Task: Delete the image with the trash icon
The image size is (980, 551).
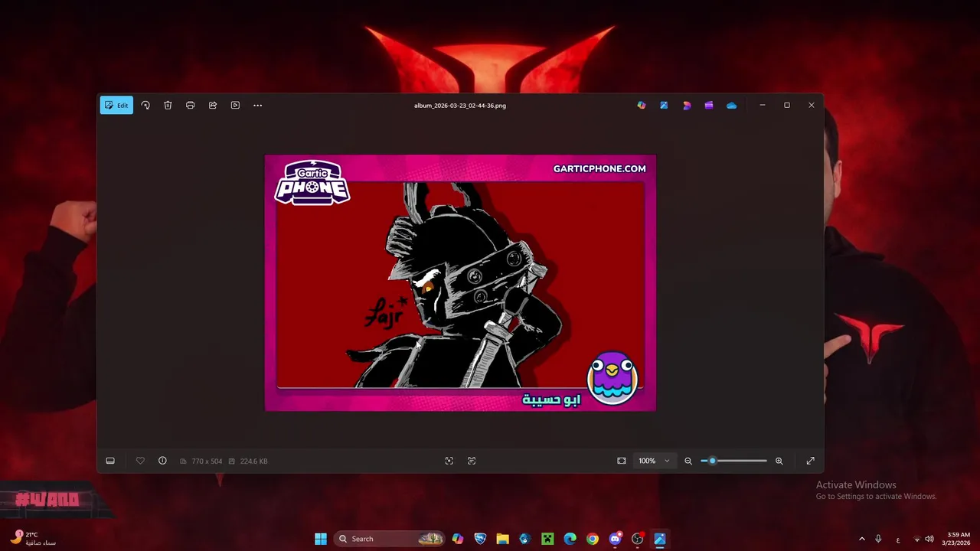Action: pos(168,105)
